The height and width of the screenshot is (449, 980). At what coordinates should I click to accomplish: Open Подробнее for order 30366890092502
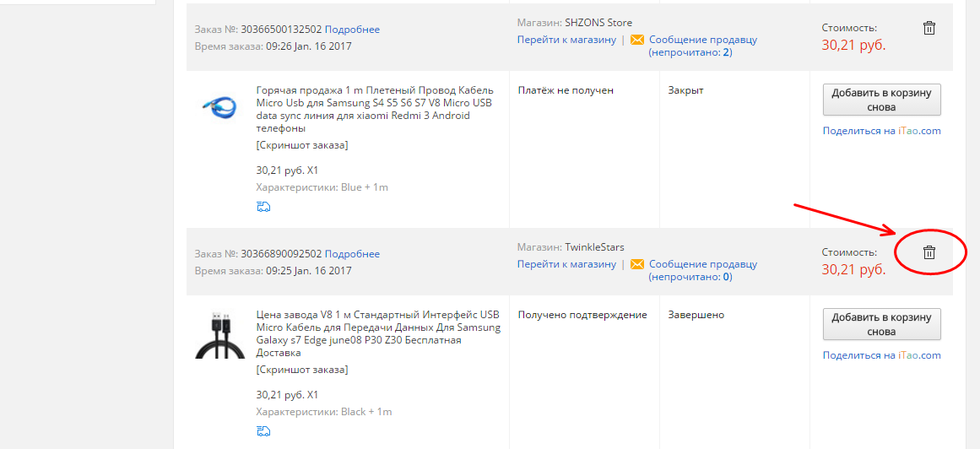coord(352,254)
